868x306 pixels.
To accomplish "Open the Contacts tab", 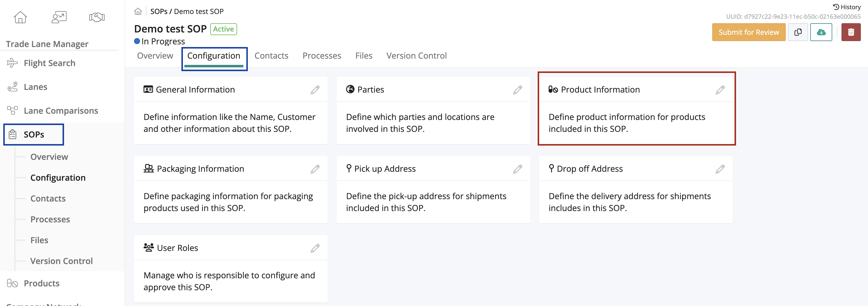I will pyautogui.click(x=271, y=56).
